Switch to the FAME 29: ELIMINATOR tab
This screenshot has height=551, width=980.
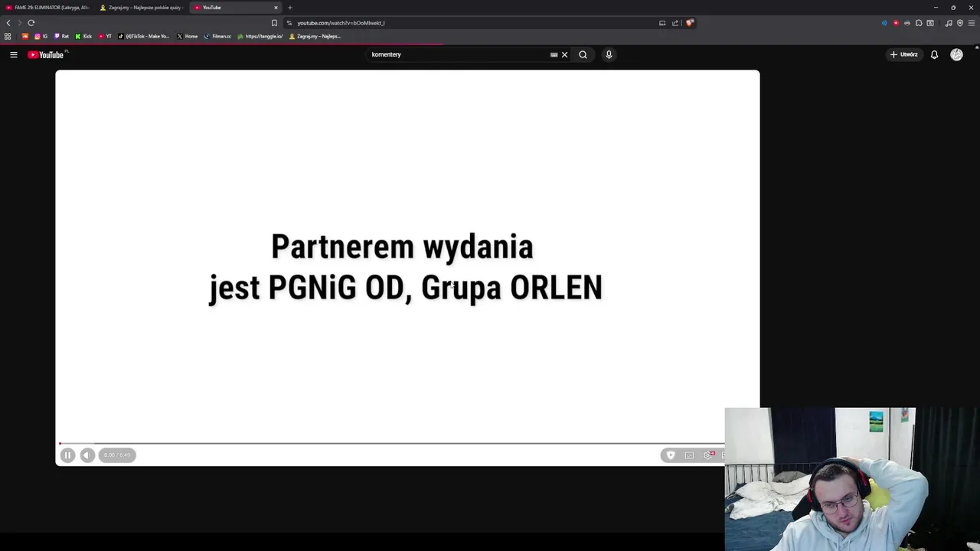click(47, 8)
